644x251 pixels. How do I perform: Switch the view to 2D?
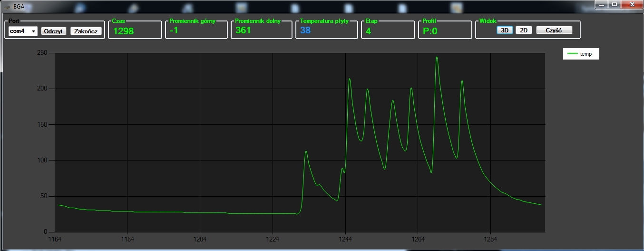tap(524, 30)
